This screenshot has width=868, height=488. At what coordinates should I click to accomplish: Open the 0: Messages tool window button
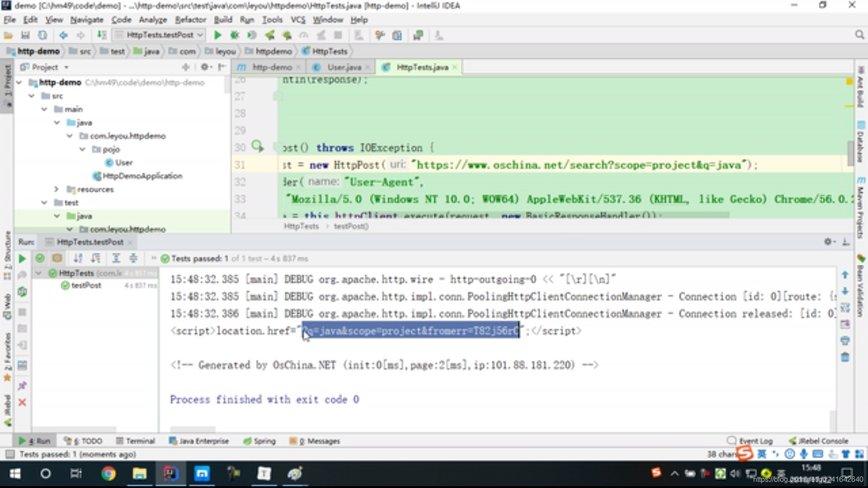click(x=315, y=441)
